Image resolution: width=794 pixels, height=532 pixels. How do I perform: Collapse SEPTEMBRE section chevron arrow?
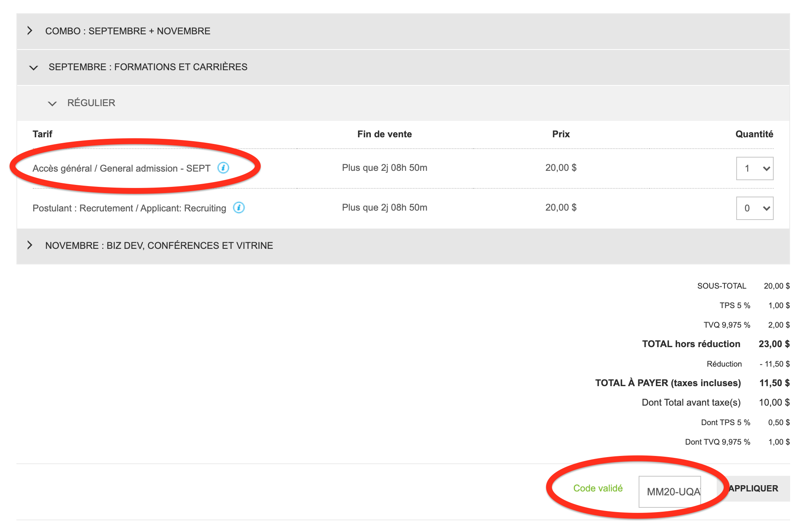(34, 67)
